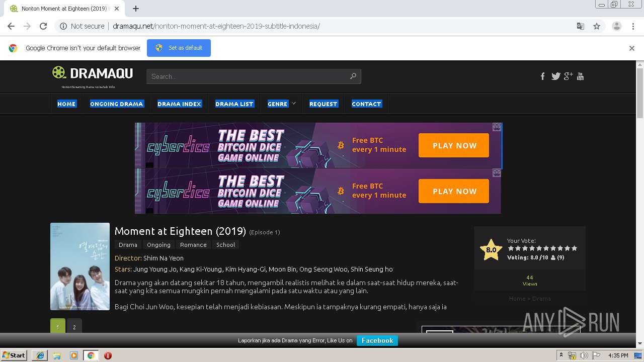
Task: Open File Explorer from taskbar
Action: tap(57, 355)
